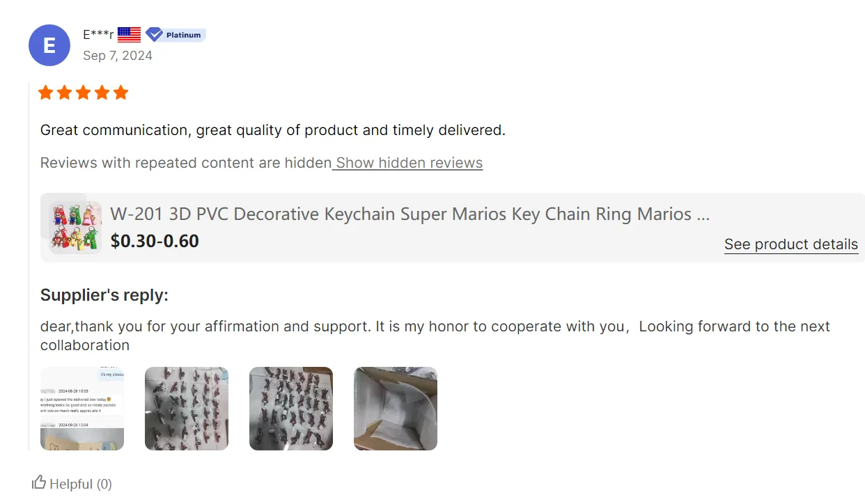Screen dimensions: 865x504
Task: Click the first orange rating star
Action: (x=46, y=93)
